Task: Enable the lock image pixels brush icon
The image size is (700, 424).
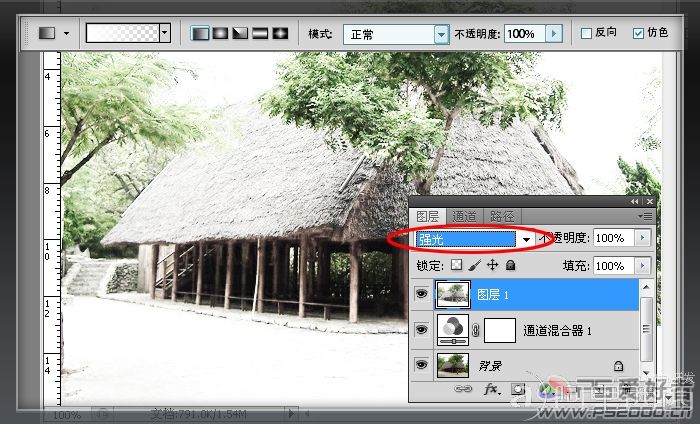Action: coord(475,265)
